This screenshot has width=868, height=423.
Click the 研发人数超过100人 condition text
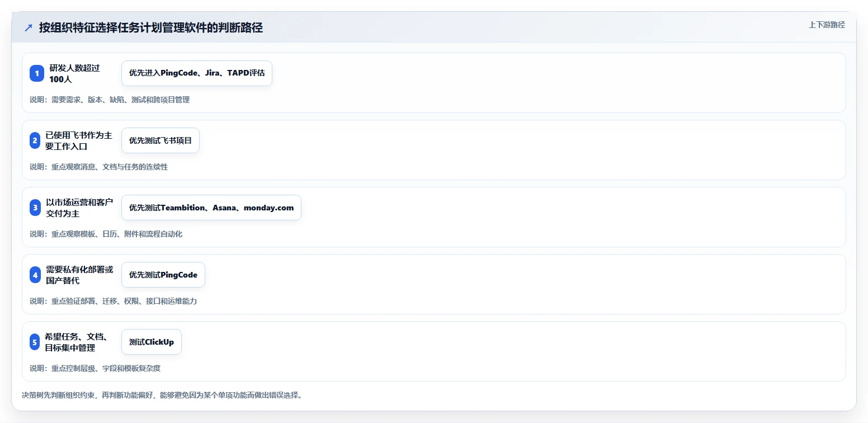pyautogui.click(x=74, y=73)
